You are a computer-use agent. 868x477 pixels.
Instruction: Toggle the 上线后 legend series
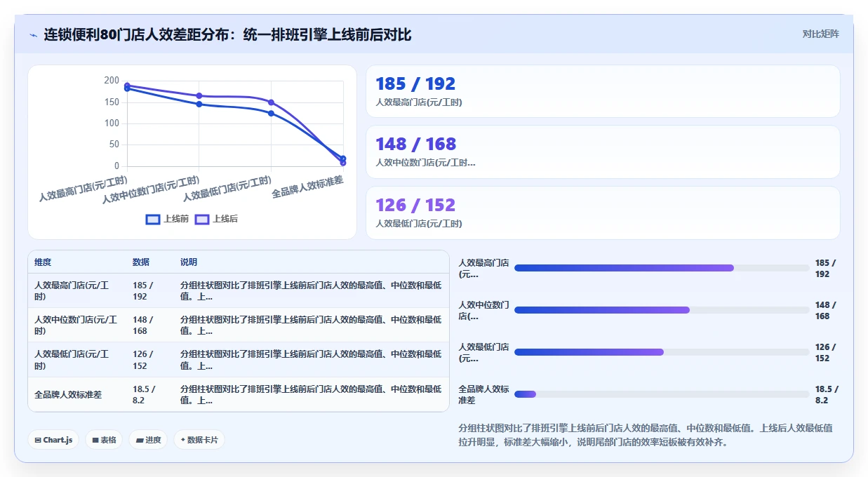(216, 219)
